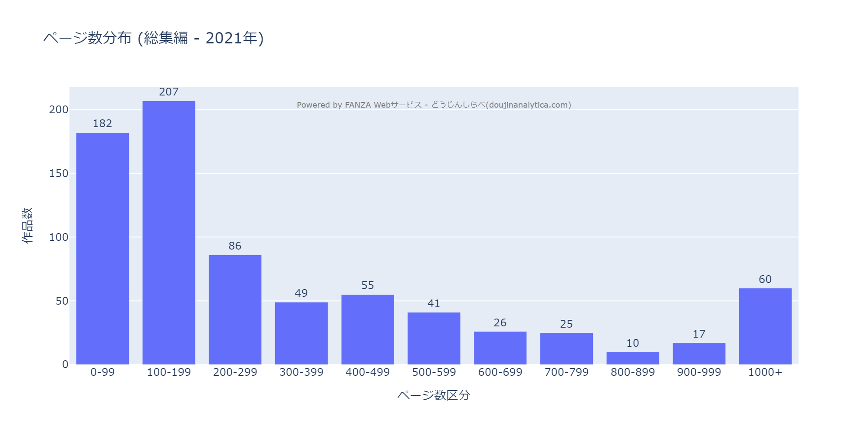Click the 1000+ pages bar
Screen dimensions: 868x434
[765, 326]
